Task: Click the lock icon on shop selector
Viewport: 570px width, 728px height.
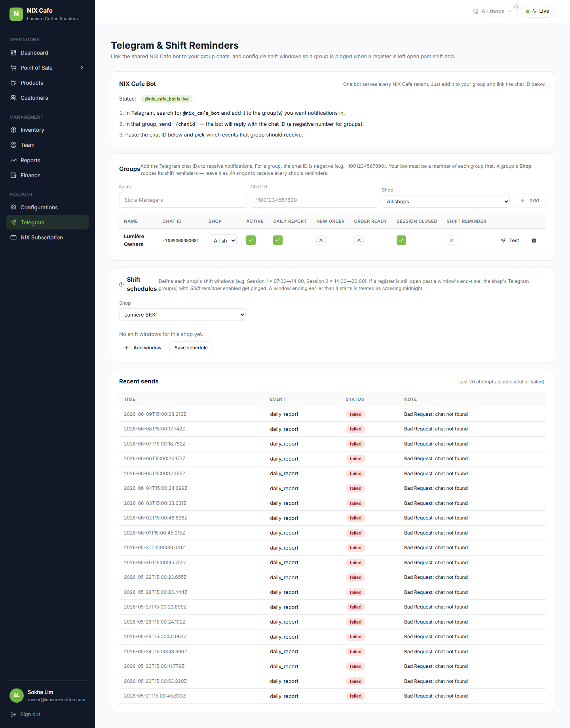Action: [516, 6]
